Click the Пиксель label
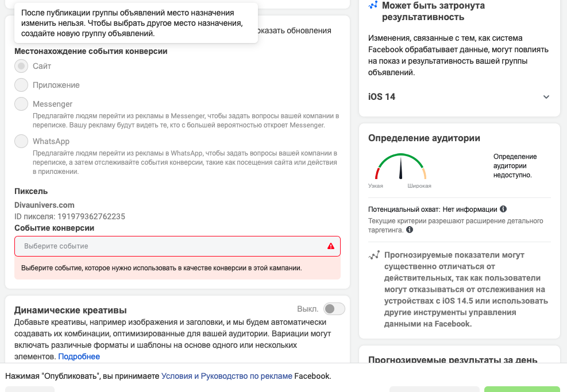Viewport: 567px width, 392px height. click(31, 191)
